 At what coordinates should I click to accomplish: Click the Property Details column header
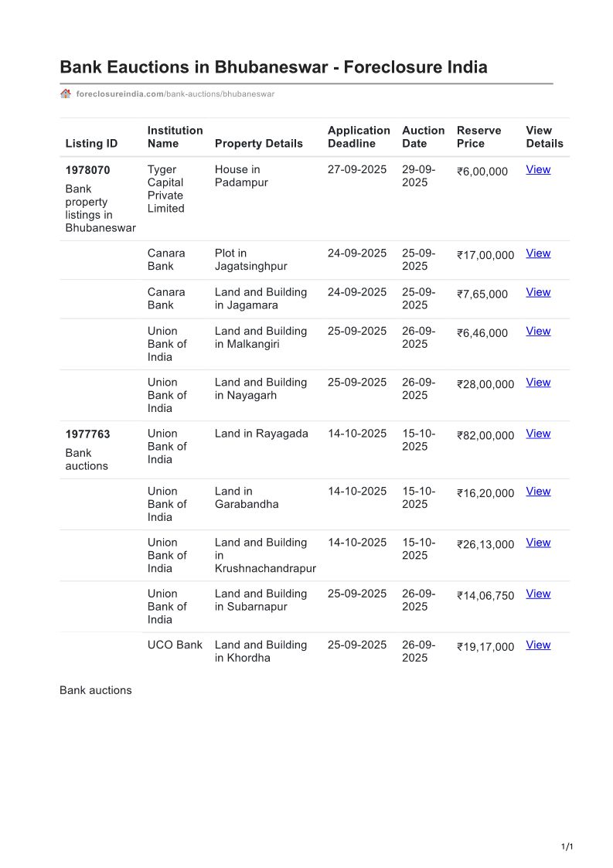coord(258,144)
